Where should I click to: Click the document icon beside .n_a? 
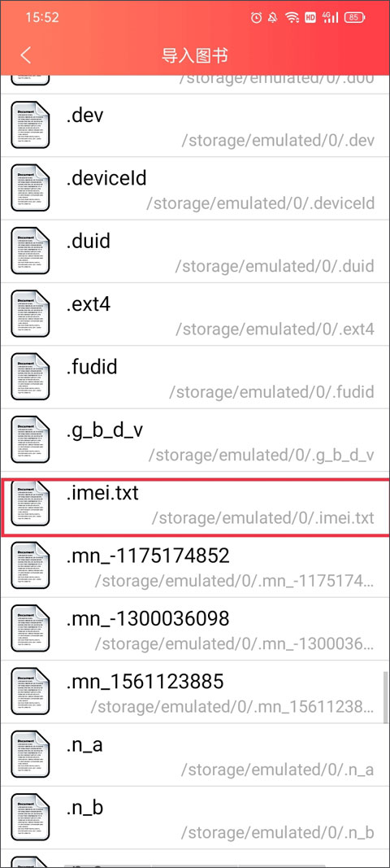coord(30,754)
